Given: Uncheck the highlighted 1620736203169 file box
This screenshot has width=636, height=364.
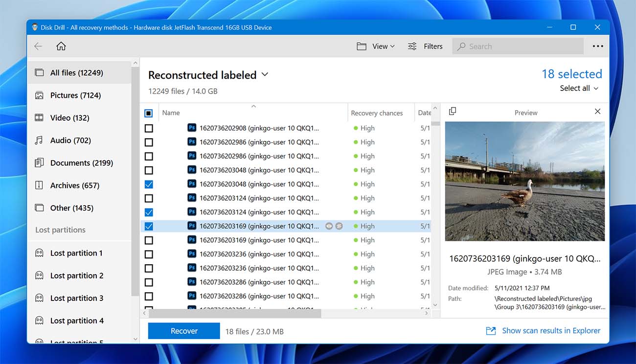Looking at the screenshot, I should click(x=149, y=226).
